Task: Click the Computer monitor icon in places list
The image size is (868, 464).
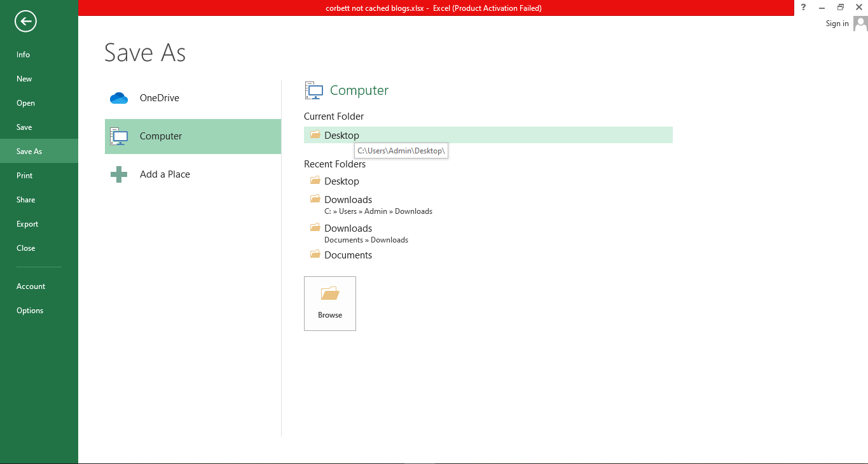Action: pos(119,136)
